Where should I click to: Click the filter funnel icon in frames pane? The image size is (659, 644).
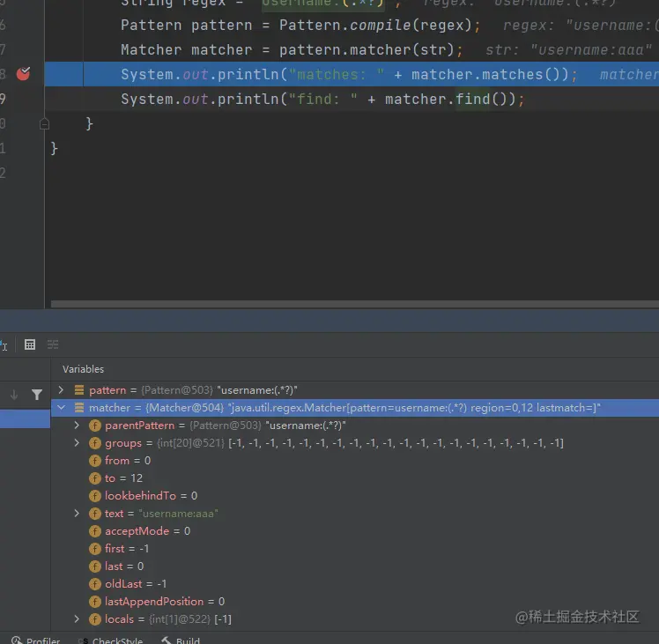click(37, 395)
